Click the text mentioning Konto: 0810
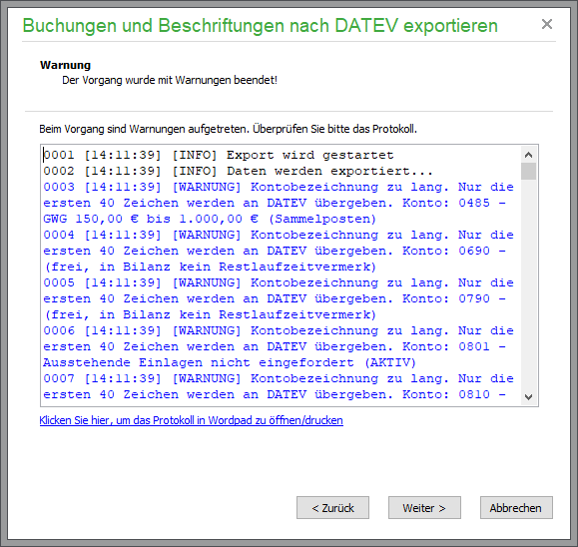The height and width of the screenshot is (547, 578). [275, 395]
